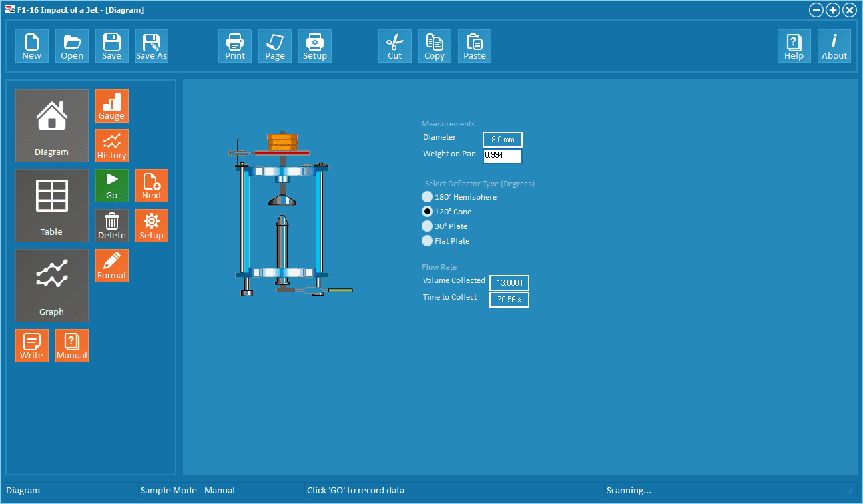Click the green Go button to record data
This screenshot has width=863, height=504.
[112, 185]
